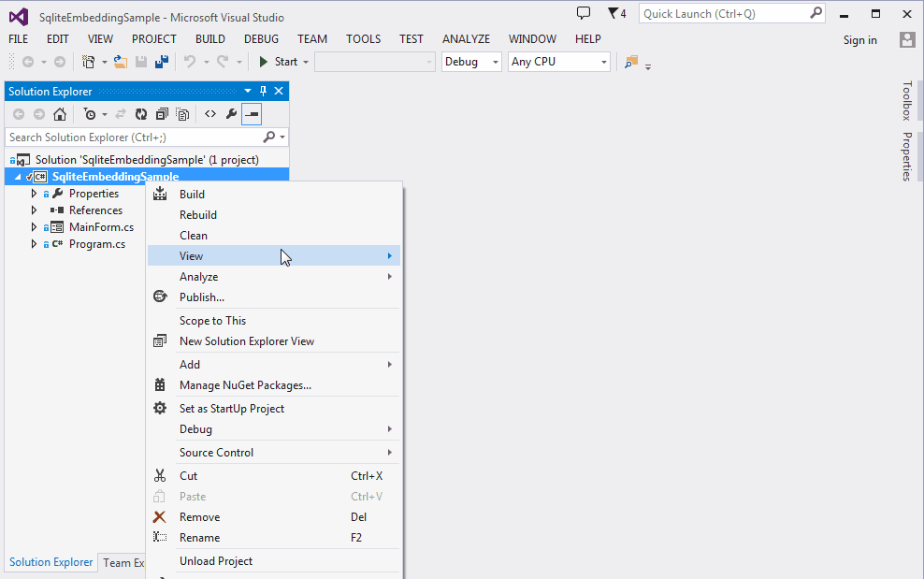Select the Collapse All icon in Solution Explorer

[162, 113]
